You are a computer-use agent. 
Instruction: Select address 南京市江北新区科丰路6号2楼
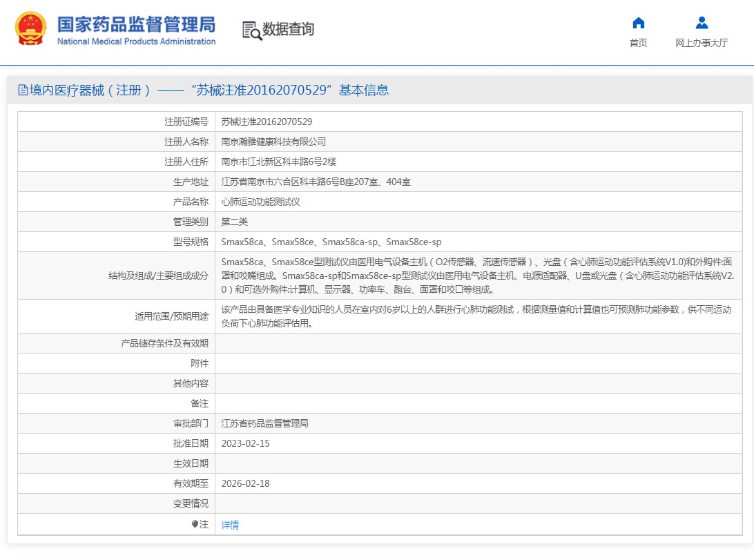(x=279, y=162)
